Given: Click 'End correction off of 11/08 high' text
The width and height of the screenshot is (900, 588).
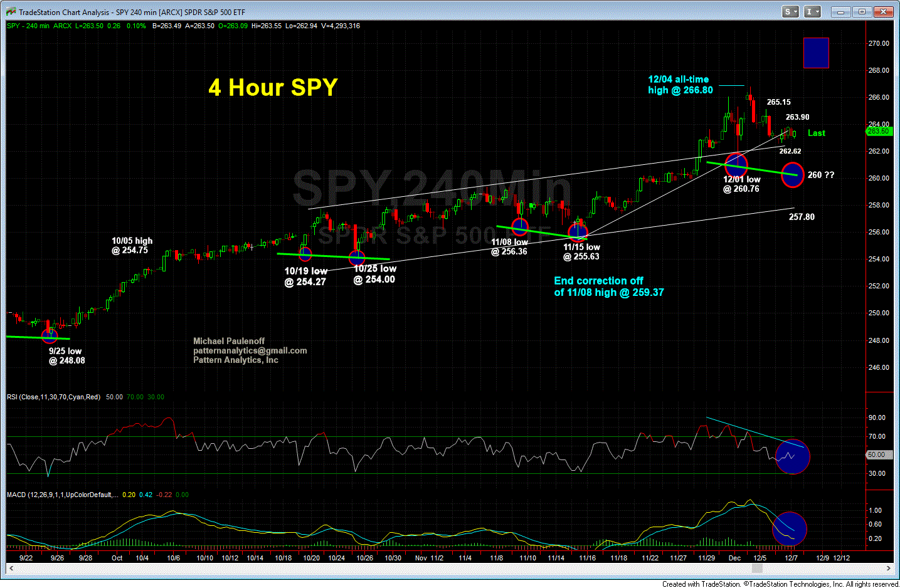Looking at the screenshot, I should click(x=608, y=286).
